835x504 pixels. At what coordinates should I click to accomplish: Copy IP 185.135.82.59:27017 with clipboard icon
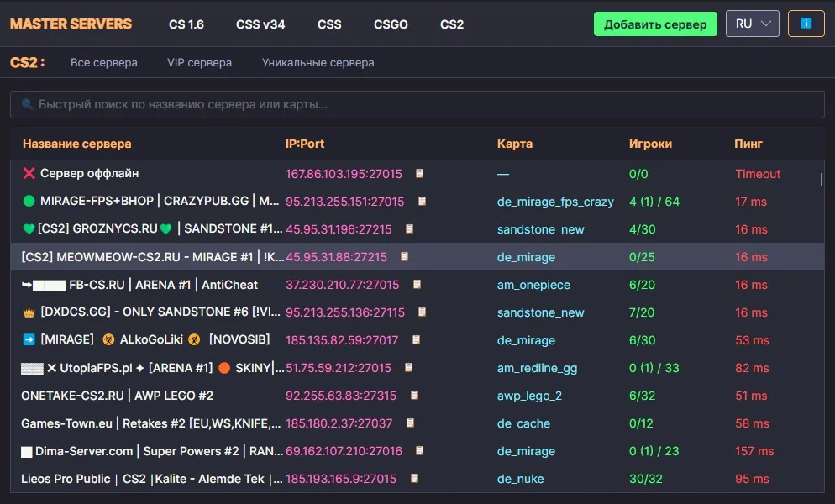(x=417, y=339)
